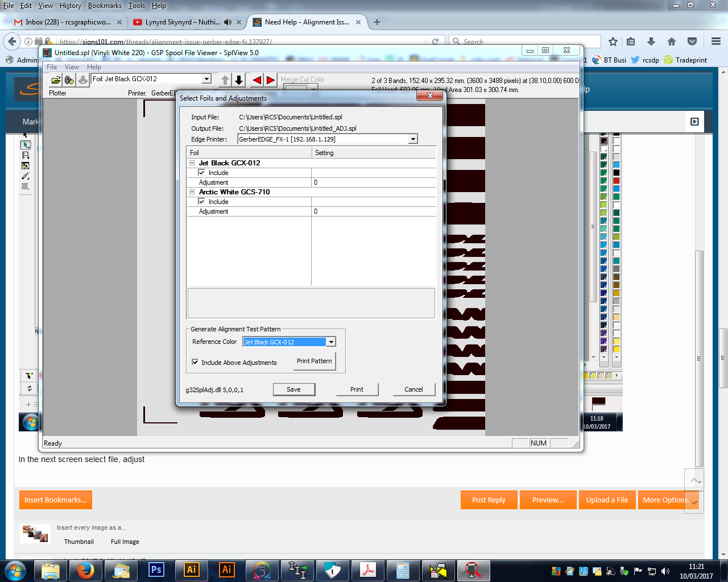Pick the red swatch in the color palette
This screenshot has width=728, height=582.
pyautogui.click(x=616, y=181)
